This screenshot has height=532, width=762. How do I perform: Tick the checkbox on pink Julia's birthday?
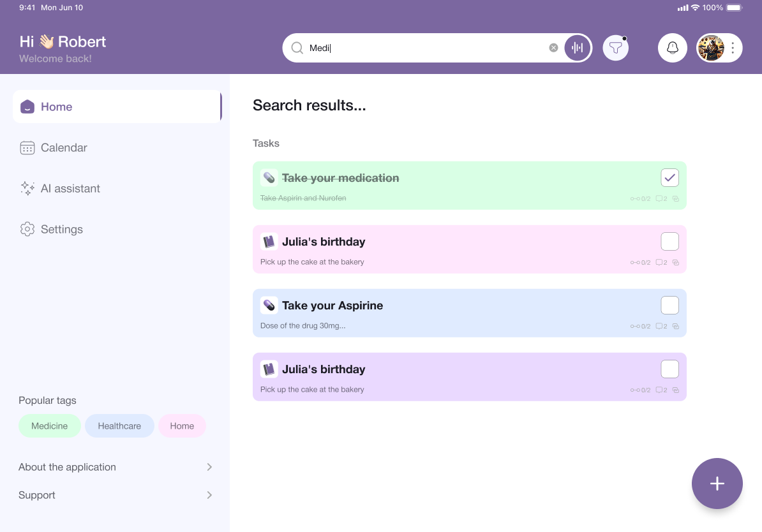coord(669,242)
